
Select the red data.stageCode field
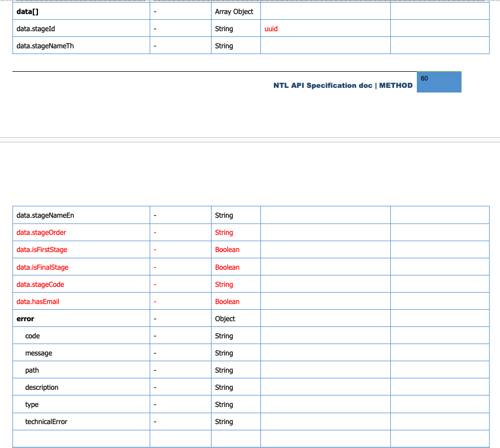coord(41,284)
